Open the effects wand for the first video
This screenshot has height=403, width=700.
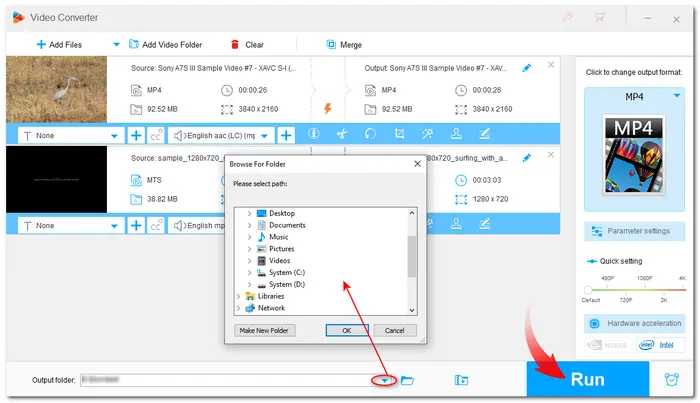point(428,133)
